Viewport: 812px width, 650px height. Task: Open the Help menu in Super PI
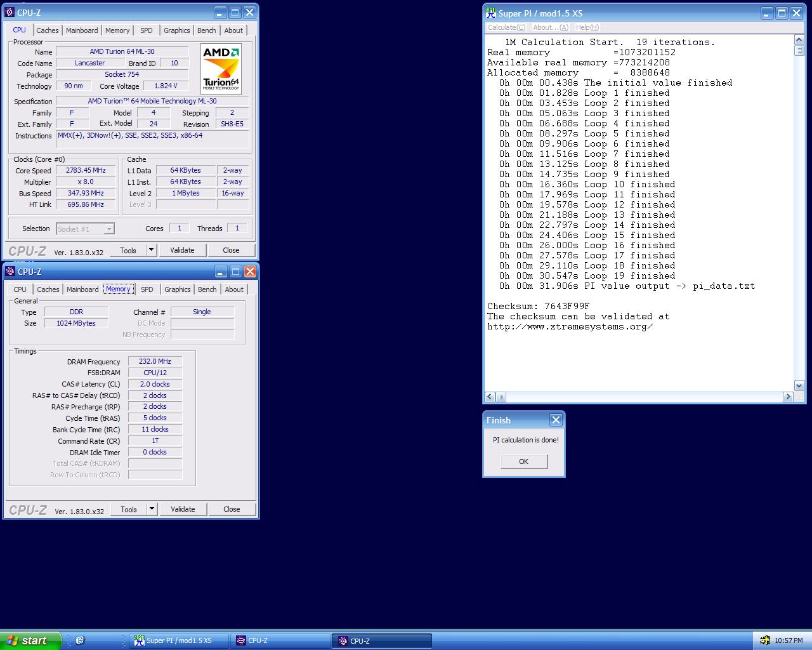click(587, 27)
